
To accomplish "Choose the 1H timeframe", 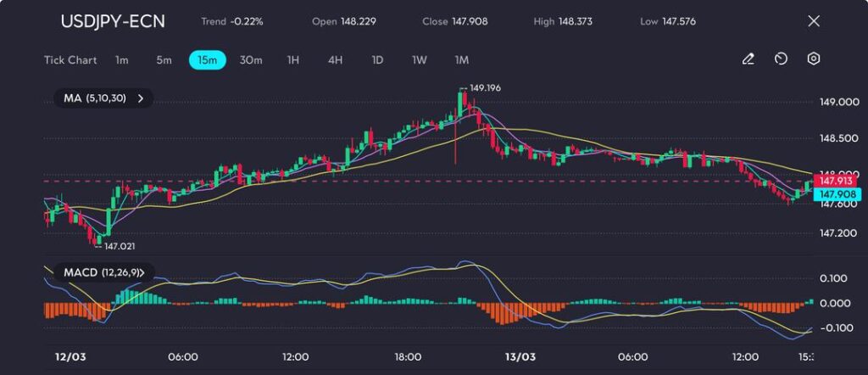I will (293, 60).
